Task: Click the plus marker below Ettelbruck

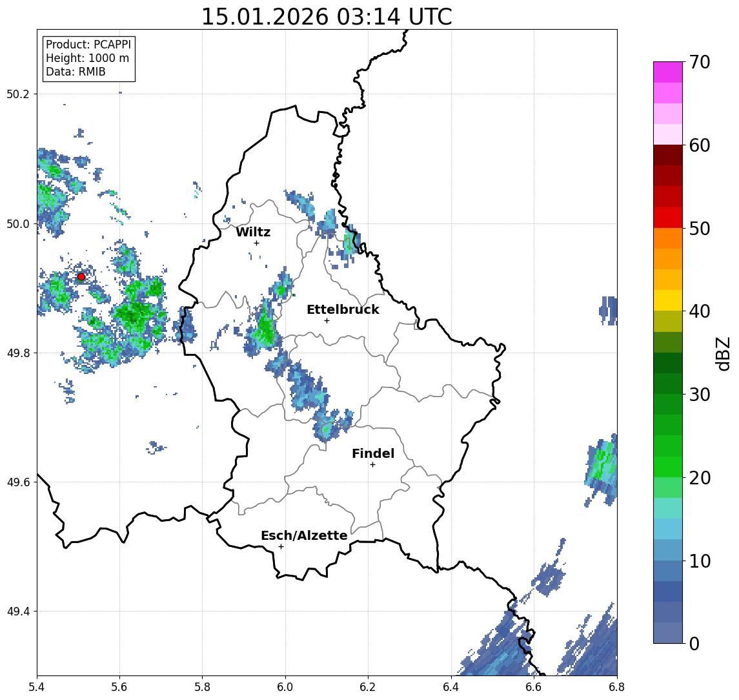Action: point(327,321)
